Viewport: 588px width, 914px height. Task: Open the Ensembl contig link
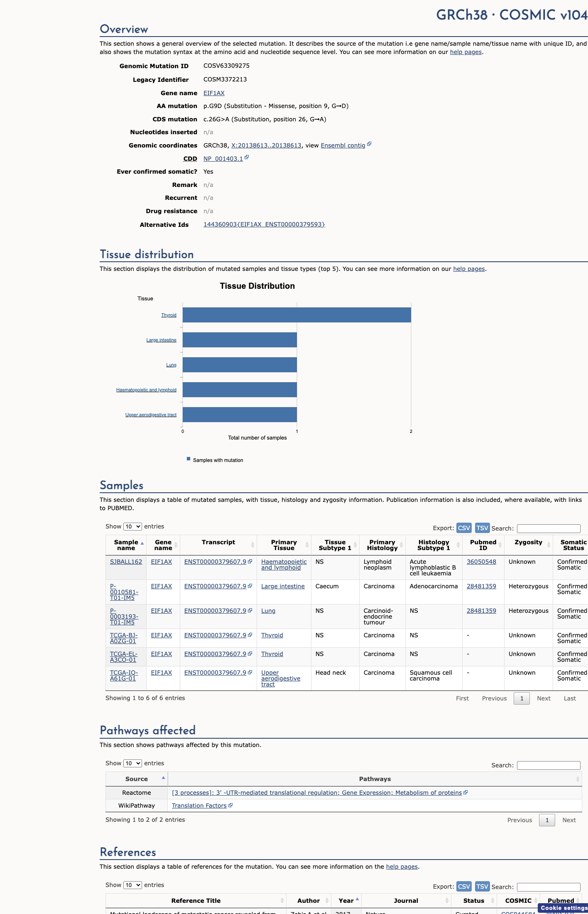coord(343,145)
